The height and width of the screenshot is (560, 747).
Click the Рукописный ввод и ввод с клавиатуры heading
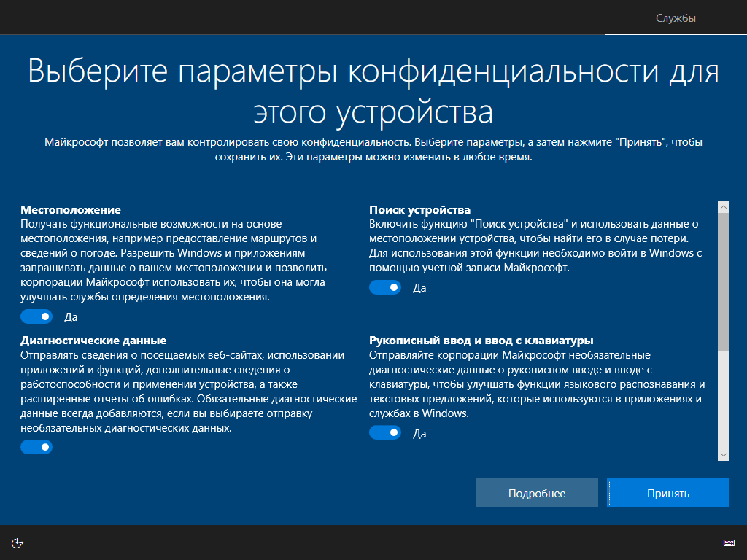click(x=481, y=341)
